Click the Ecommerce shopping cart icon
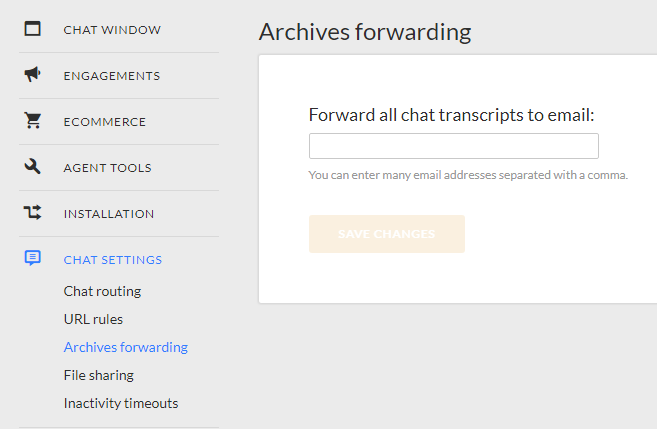The width and height of the screenshot is (657, 429). point(33,121)
